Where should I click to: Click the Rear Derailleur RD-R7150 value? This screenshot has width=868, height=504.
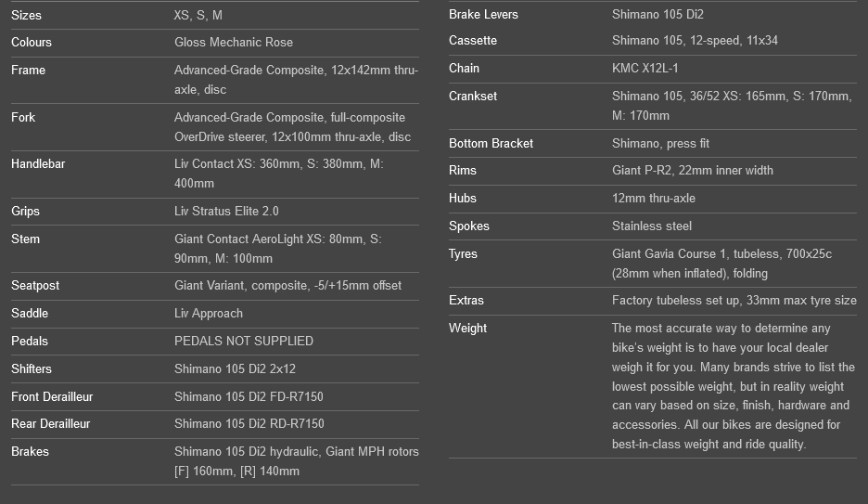coord(249,423)
